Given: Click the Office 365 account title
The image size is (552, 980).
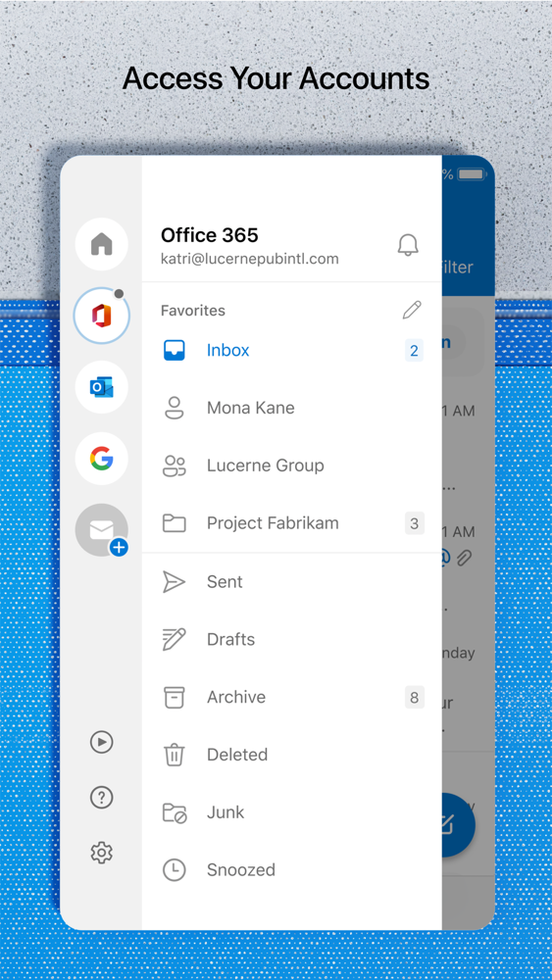Looking at the screenshot, I should coord(210,235).
